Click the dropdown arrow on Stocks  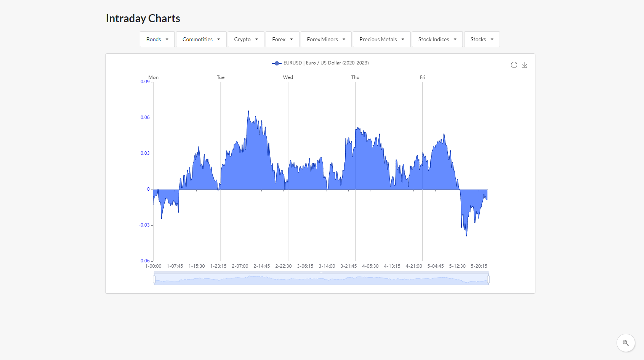[x=492, y=39]
